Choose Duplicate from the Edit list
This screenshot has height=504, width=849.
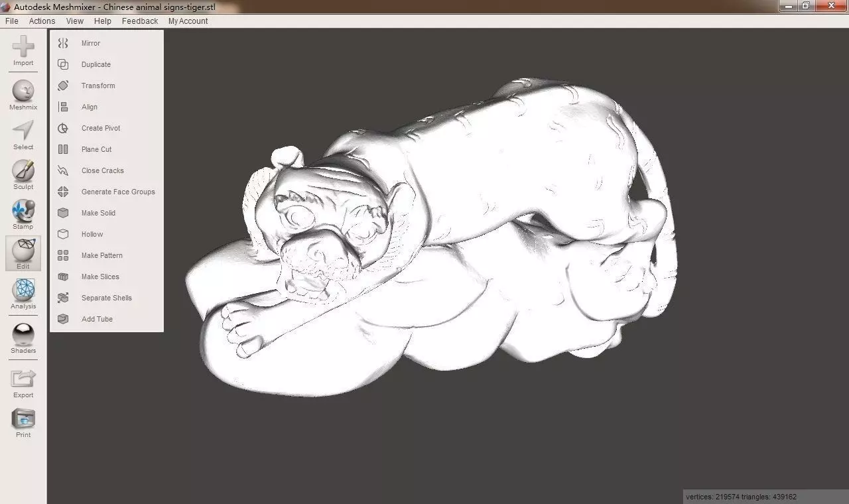tap(96, 64)
